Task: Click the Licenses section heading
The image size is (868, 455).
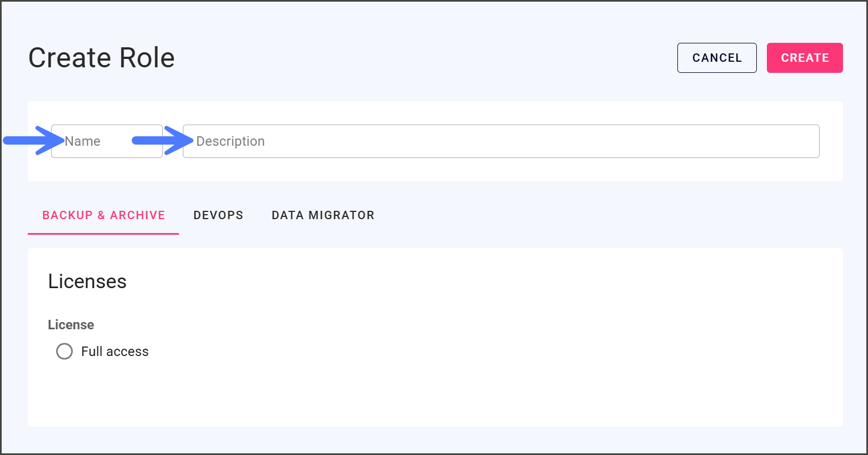Action: click(x=87, y=281)
